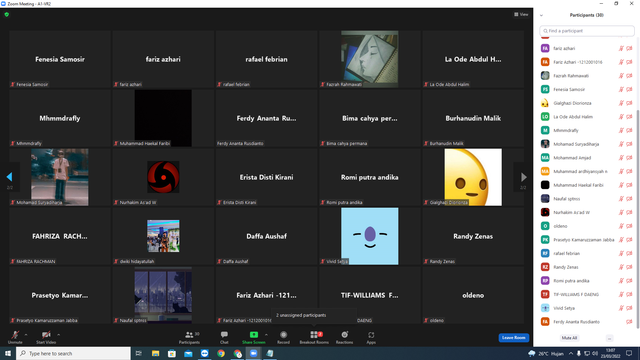Open more options next to Mute All

(x=609, y=338)
